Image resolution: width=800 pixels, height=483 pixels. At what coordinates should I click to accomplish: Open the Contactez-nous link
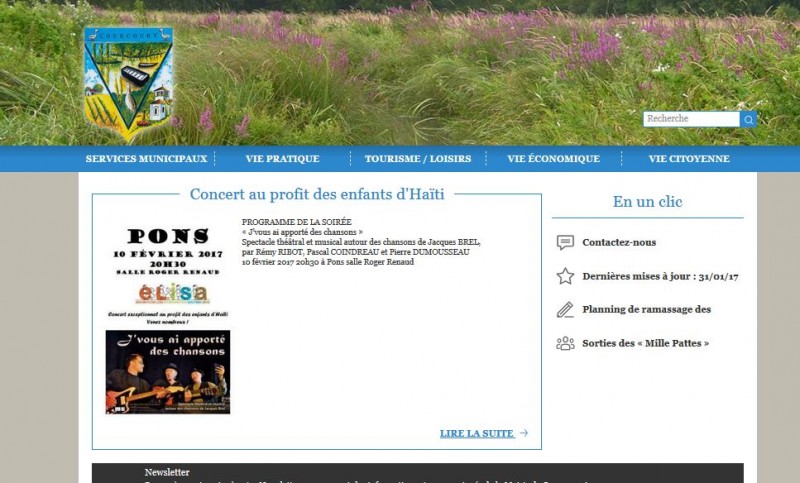(x=619, y=243)
